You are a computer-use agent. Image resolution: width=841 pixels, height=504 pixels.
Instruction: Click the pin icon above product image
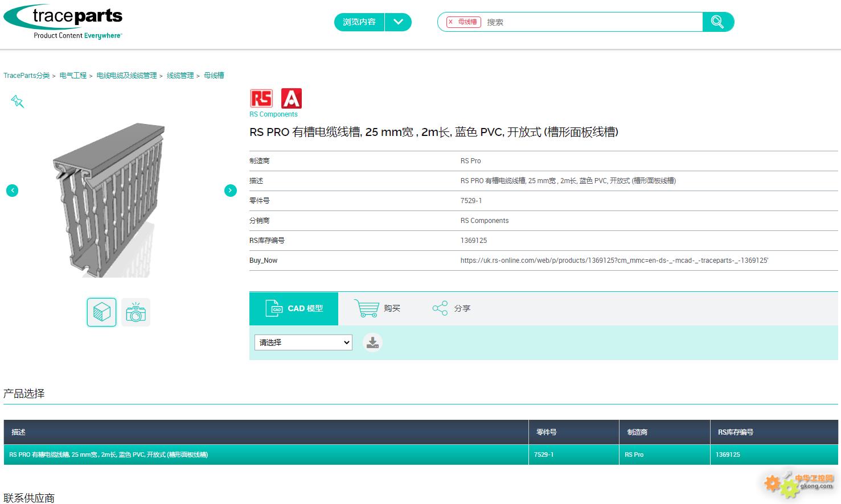(x=18, y=102)
